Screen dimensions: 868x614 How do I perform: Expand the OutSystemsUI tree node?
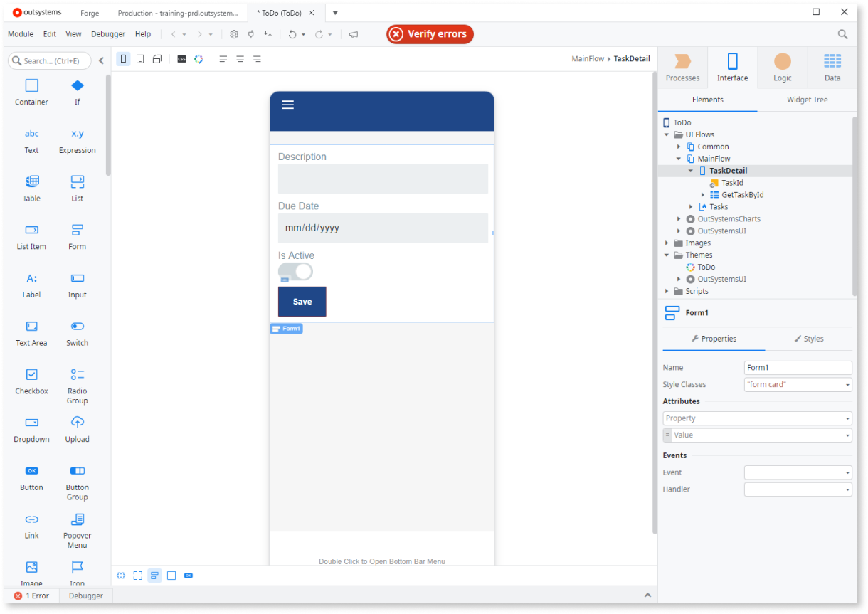point(678,230)
